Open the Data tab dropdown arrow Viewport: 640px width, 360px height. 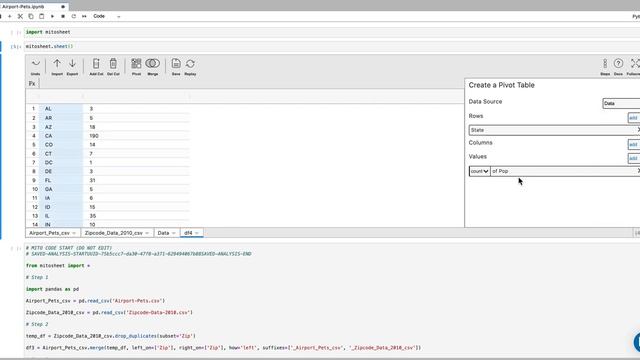pos(174,233)
